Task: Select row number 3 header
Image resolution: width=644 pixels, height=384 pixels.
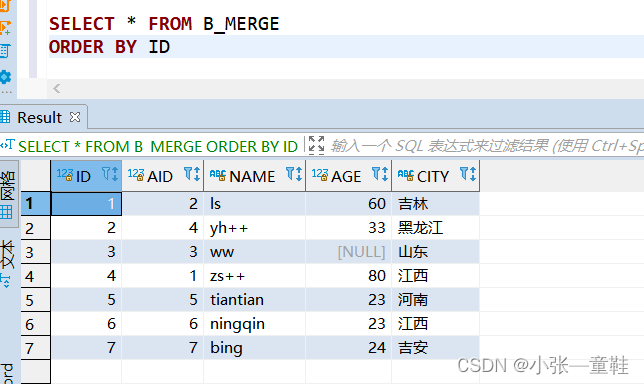Action: [x=36, y=252]
